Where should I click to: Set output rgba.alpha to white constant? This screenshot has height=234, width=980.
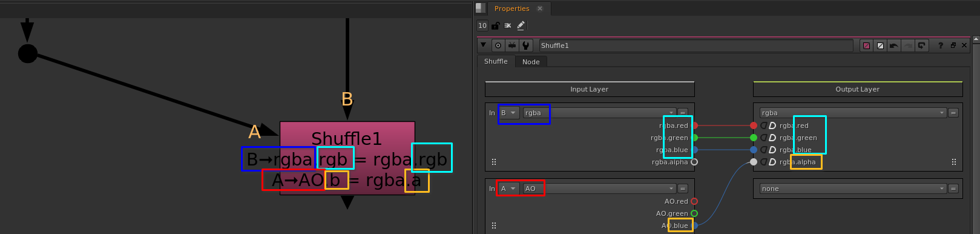772,162
